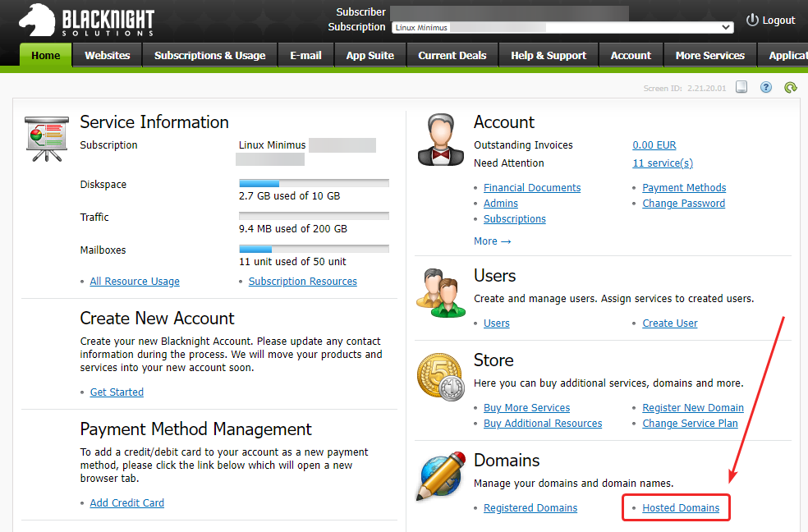Go to the E-mail tab
Viewport: 808px width, 532px height.
[305, 55]
